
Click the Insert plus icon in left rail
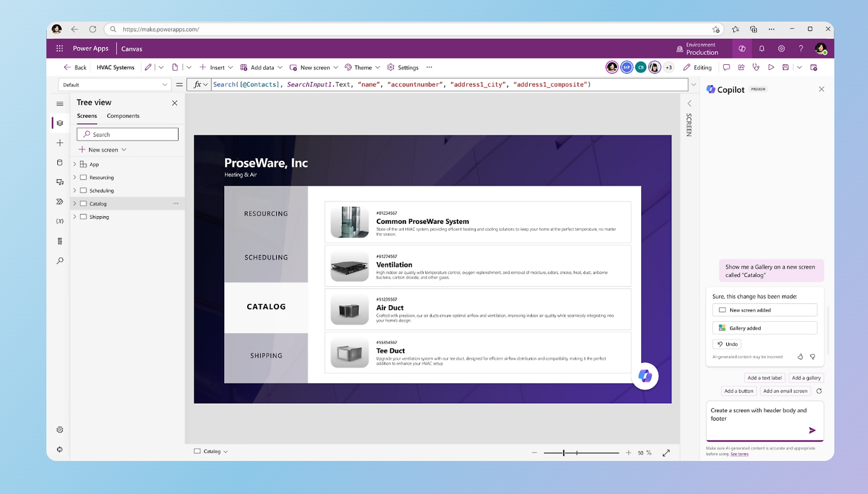tap(60, 143)
